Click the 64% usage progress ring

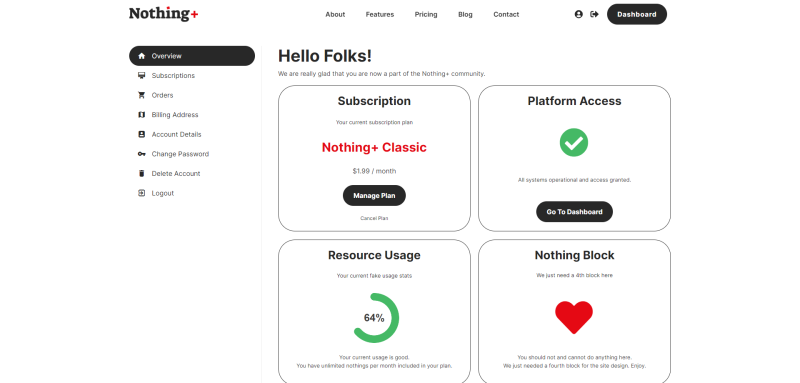click(376, 318)
